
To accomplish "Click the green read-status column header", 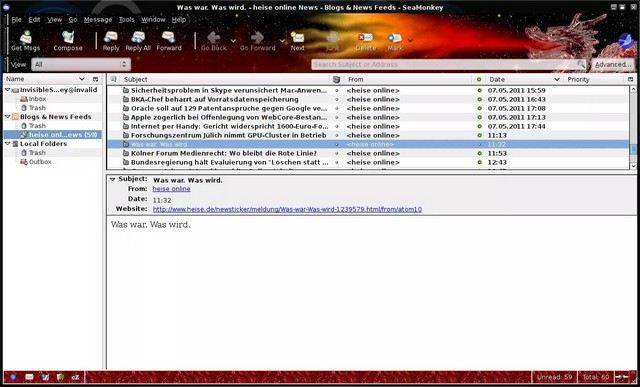I will pyautogui.click(x=479, y=79).
